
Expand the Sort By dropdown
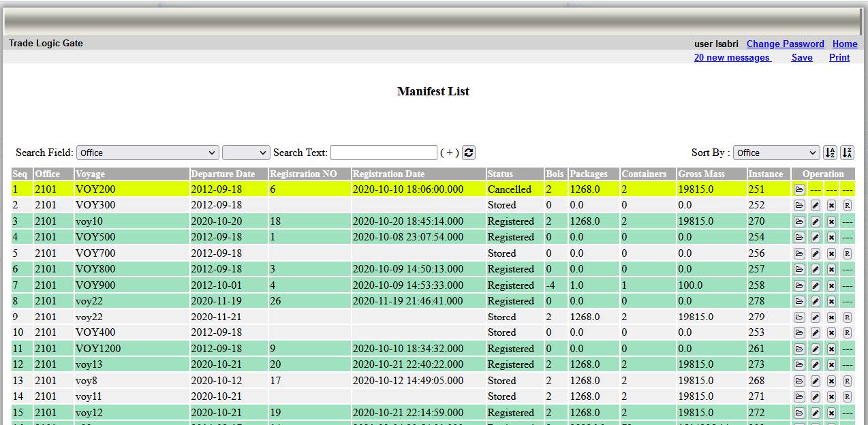pyautogui.click(x=776, y=153)
